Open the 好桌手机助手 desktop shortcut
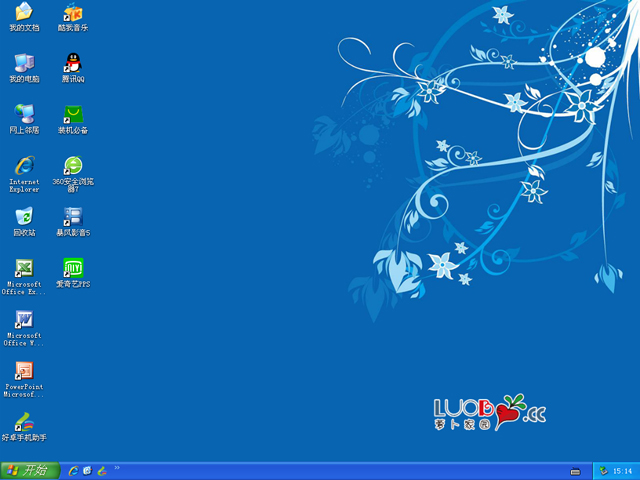 (24, 427)
